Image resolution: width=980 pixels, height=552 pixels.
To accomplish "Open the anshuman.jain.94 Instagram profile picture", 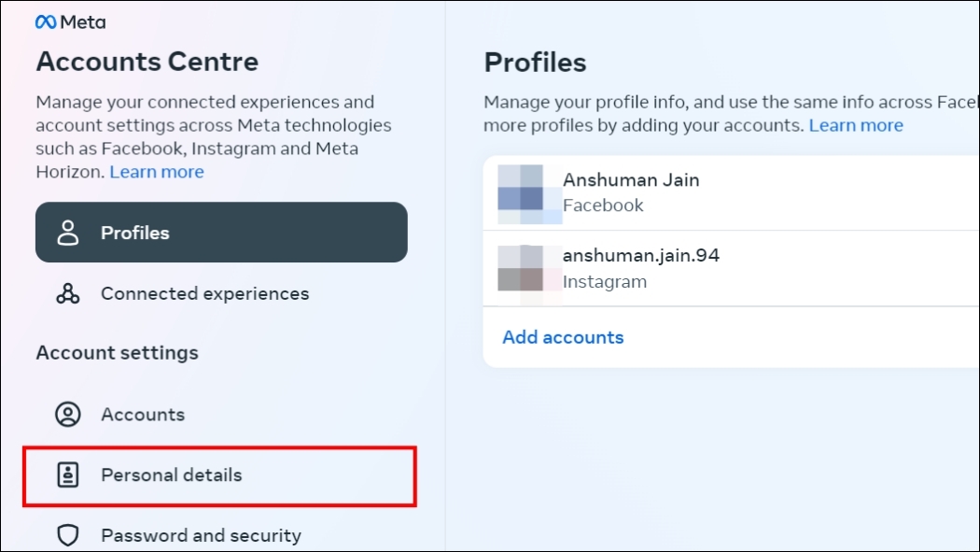I will [527, 268].
